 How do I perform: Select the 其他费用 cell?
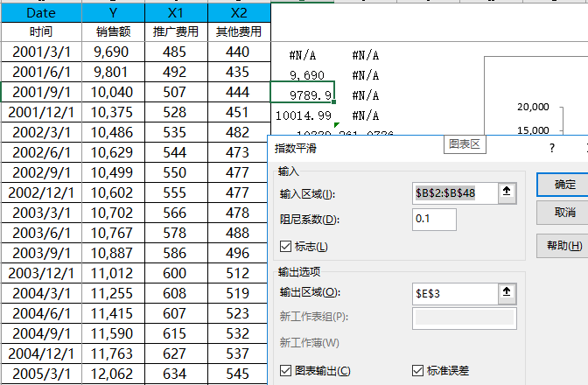[x=239, y=31]
